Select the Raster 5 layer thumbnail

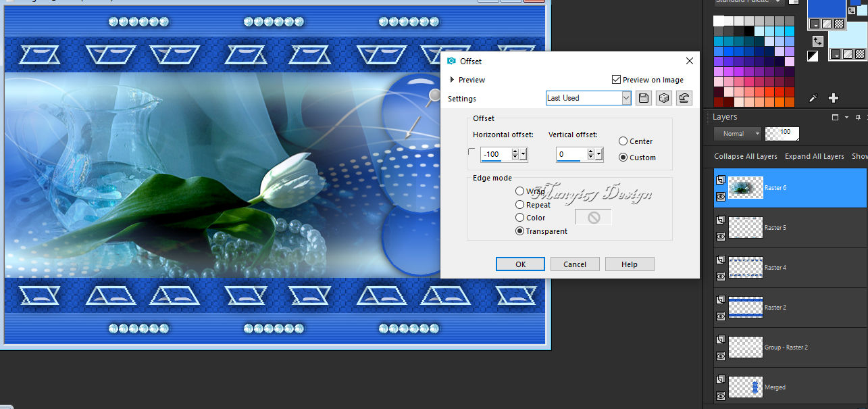pyautogui.click(x=746, y=228)
